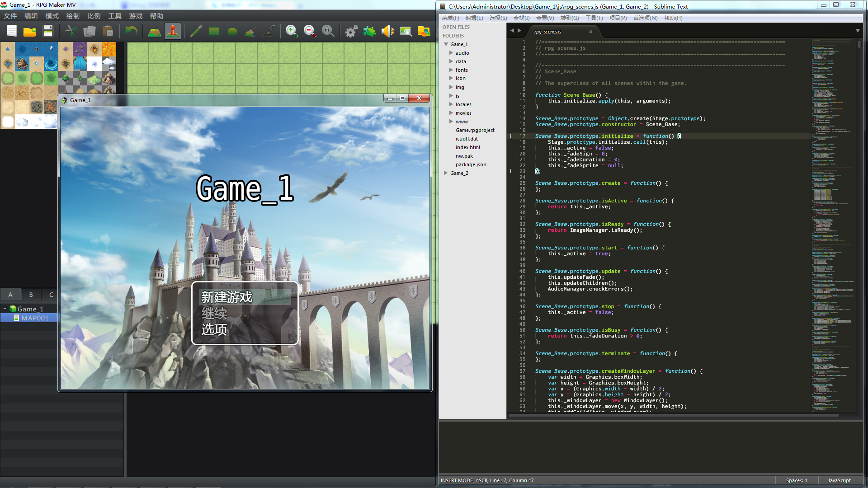868x488 pixels.
Task: Choose 选项 in the game title menu
Action: (x=214, y=329)
